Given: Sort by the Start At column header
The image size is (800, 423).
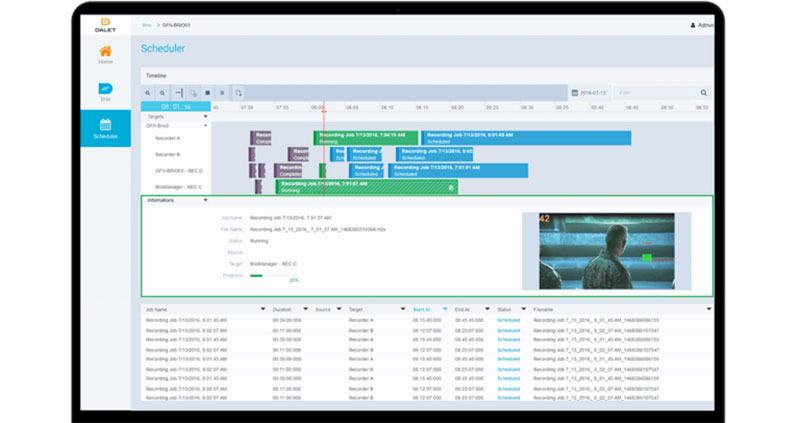Looking at the screenshot, I should (421, 310).
